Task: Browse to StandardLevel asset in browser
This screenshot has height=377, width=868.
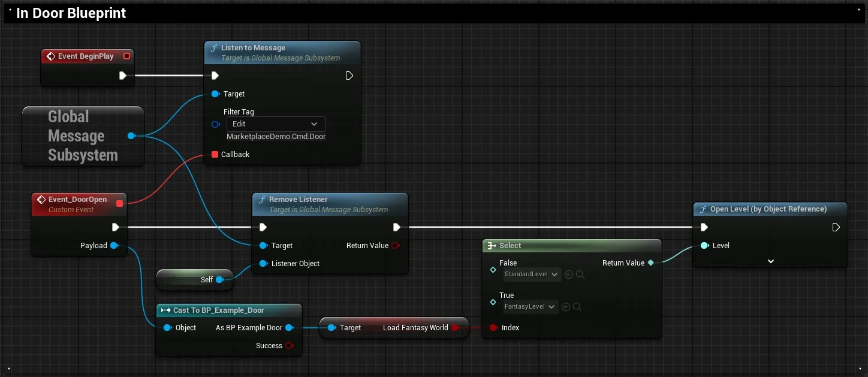Action: click(580, 275)
